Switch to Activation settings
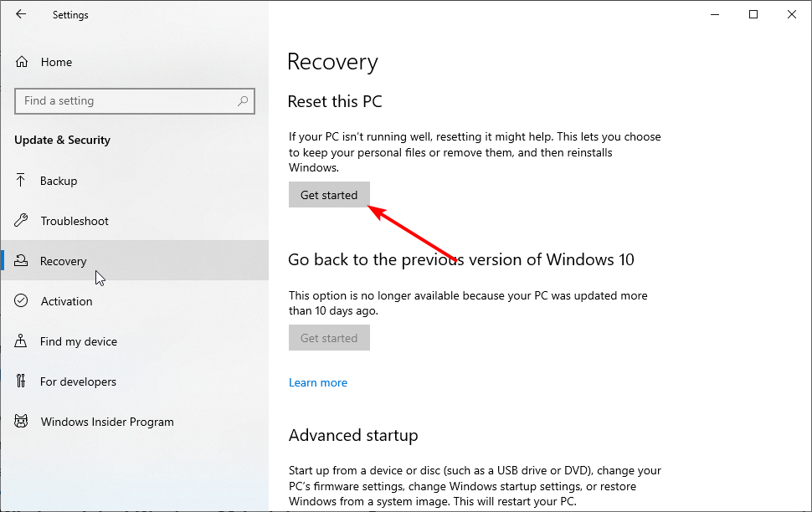Image resolution: width=812 pixels, height=512 pixels. pyautogui.click(x=67, y=300)
